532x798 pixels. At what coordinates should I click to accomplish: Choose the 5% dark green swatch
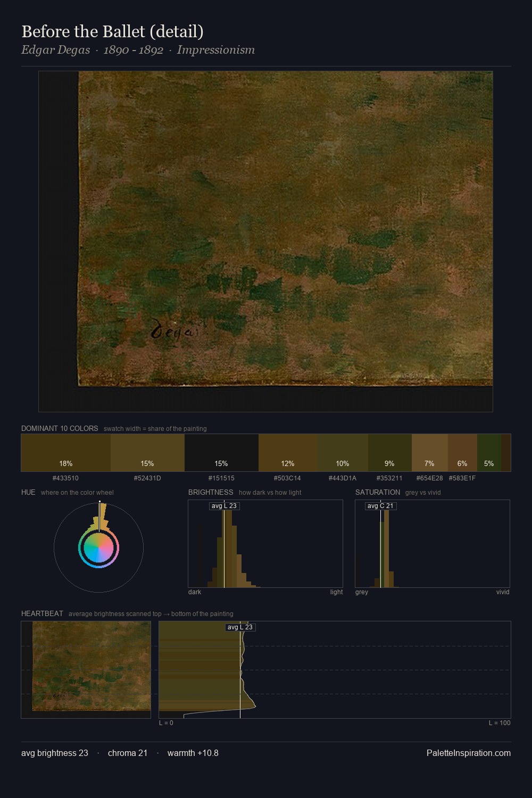489,453
